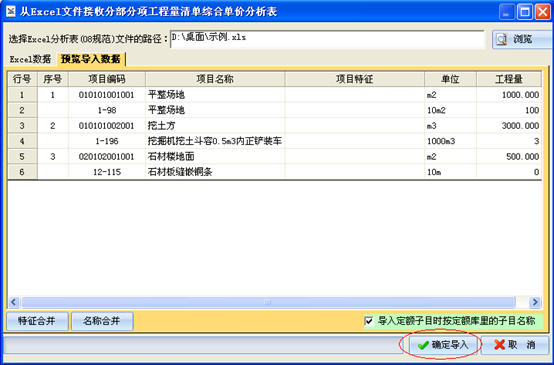This screenshot has width=554, height=365.
Task: Click the Excel file path input field
Action: pyautogui.click(x=327, y=39)
